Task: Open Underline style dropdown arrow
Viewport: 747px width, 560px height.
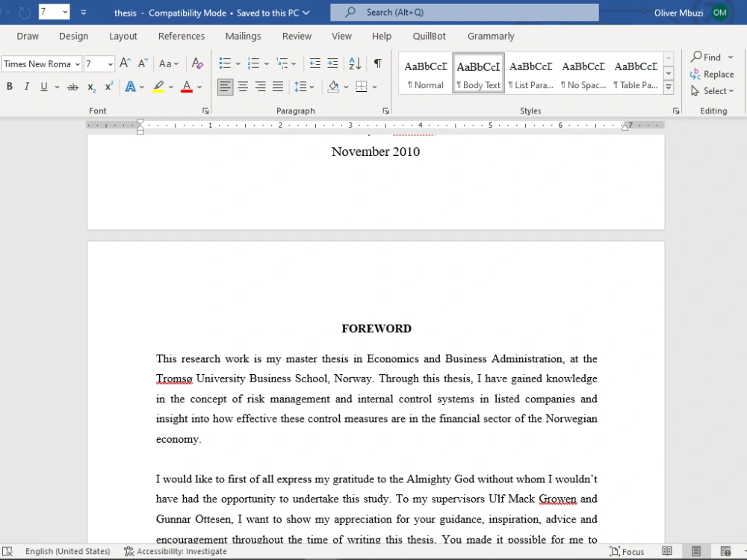Action: (58, 87)
